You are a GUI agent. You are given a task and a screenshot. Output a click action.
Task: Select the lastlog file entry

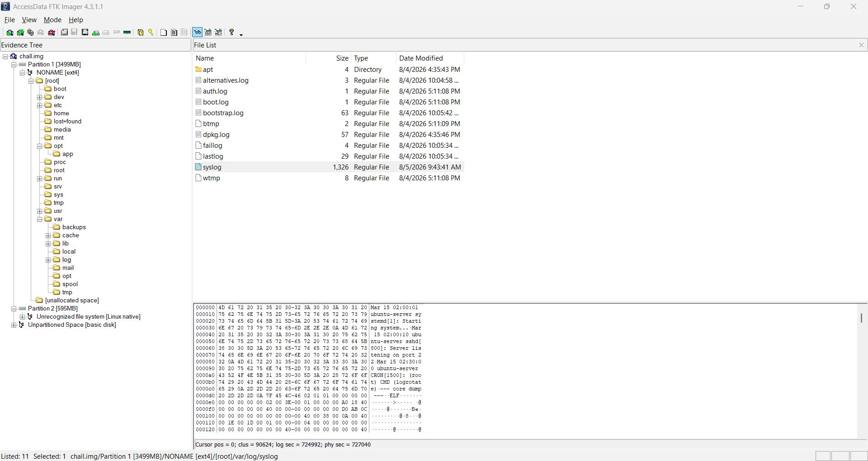point(329,156)
